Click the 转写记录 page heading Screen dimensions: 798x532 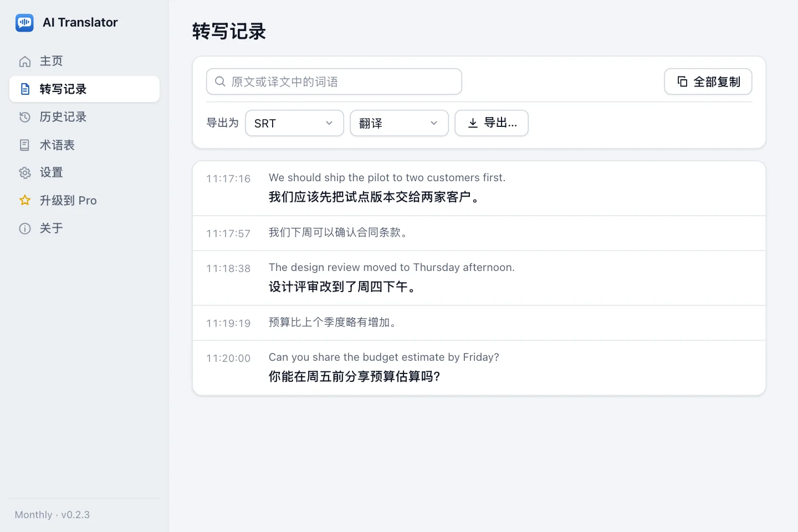click(229, 32)
